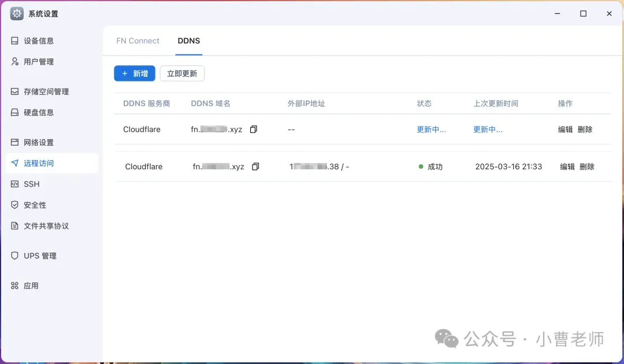This screenshot has width=624, height=364.
Task: Click the copy icon beside first DDNS domain
Action: pyautogui.click(x=253, y=129)
